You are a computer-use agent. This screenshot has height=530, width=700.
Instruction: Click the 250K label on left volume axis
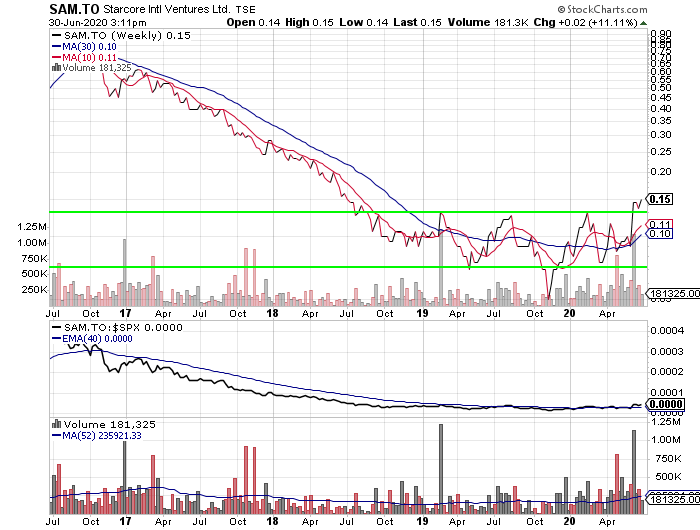(x=34, y=290)
